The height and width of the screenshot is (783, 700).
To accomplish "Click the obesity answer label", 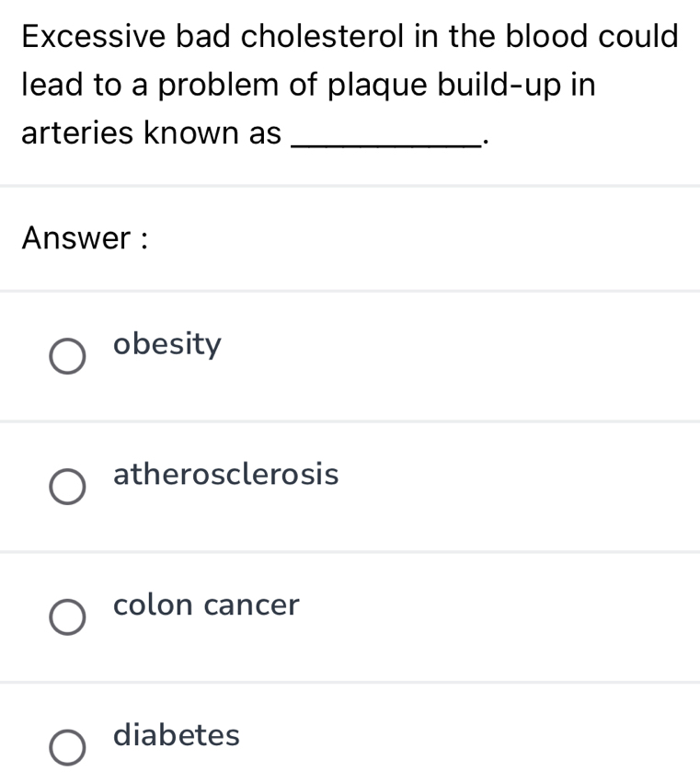I will [166, 344].
